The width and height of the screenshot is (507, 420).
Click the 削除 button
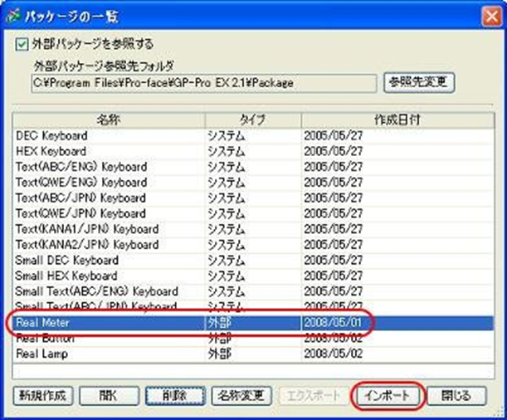coord(175,395)
